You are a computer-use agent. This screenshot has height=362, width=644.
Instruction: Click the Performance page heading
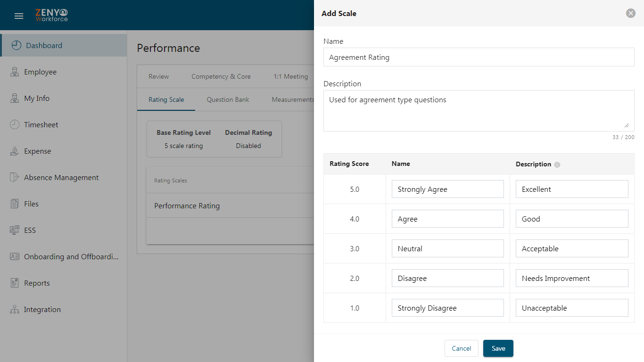[168, 48]
